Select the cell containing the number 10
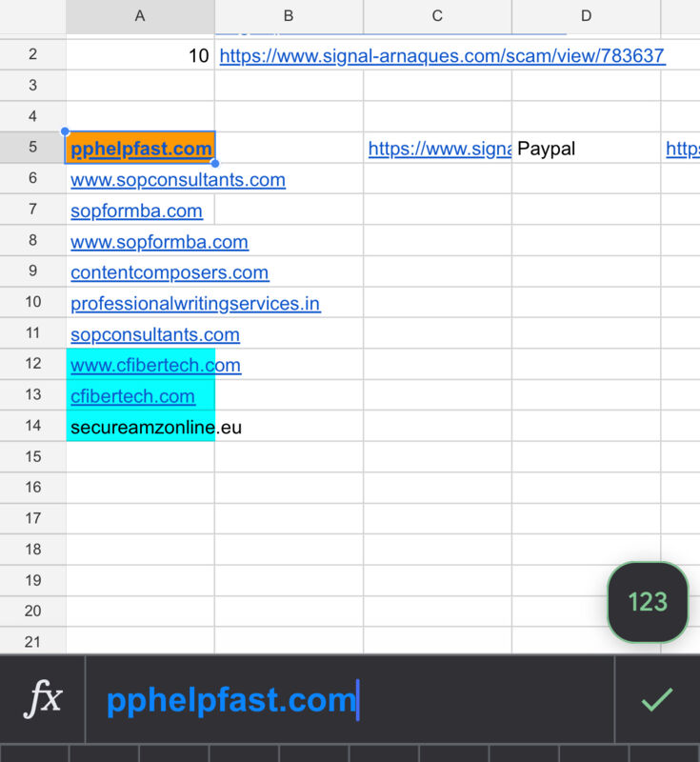 [x=140, y=55]
